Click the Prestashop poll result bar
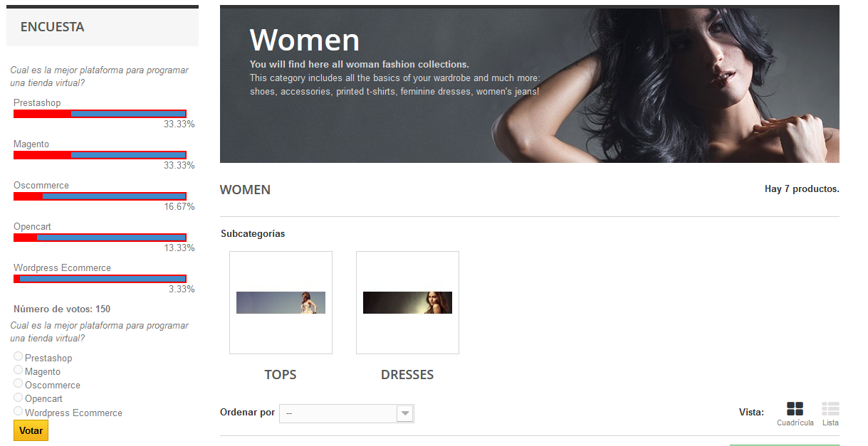This screenshot has height=446, width=868. click(x=100, y=114)
